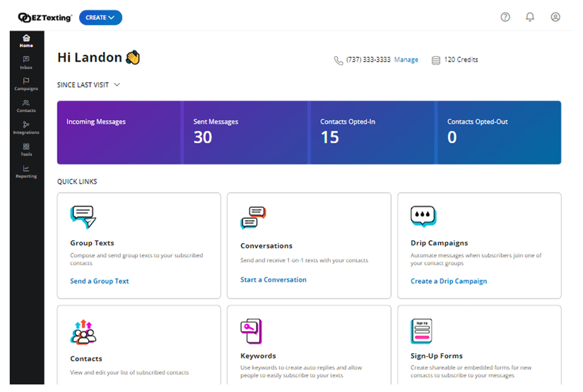Click the notifications bell icon
Image resolution: width=583 pixels, height=392 pixels.
pos(530,17)
